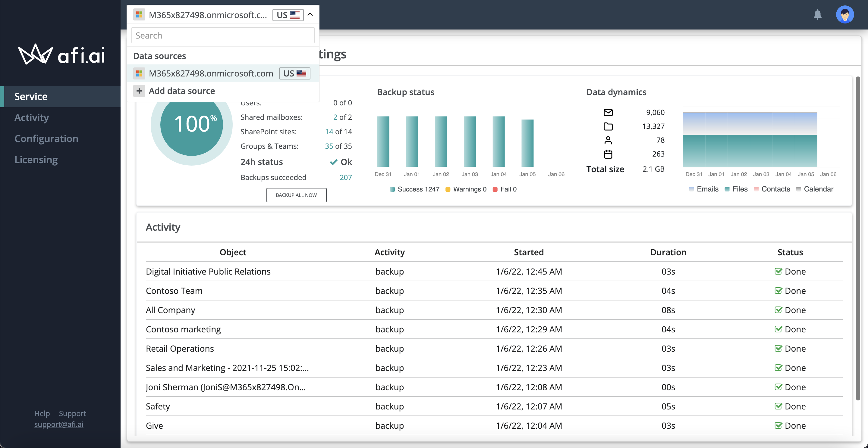
Task: Toggle the Calendar series in chart legend
Action: coord(814,189)
